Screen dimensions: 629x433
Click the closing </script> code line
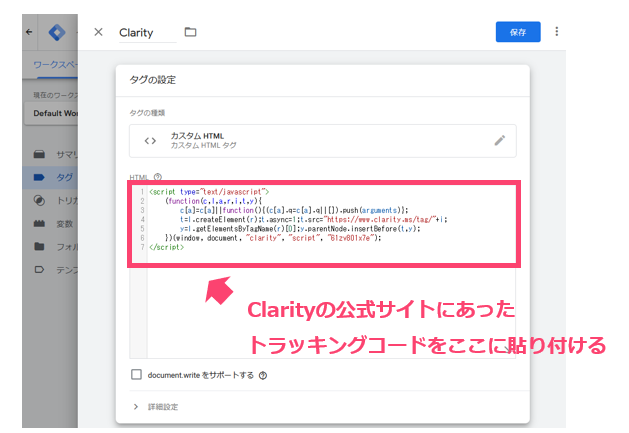click(166, 247)
